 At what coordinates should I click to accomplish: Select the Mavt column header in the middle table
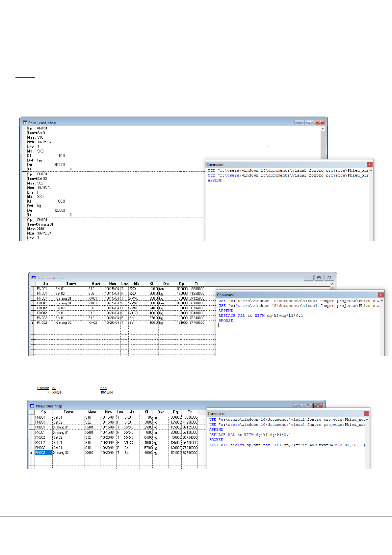click(96, 284)
